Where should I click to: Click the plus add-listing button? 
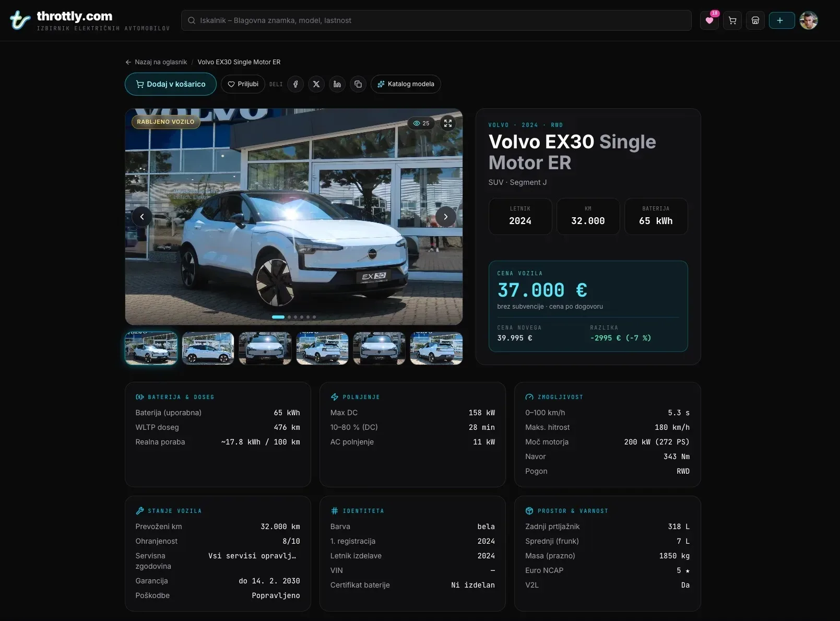click(782, 20)
